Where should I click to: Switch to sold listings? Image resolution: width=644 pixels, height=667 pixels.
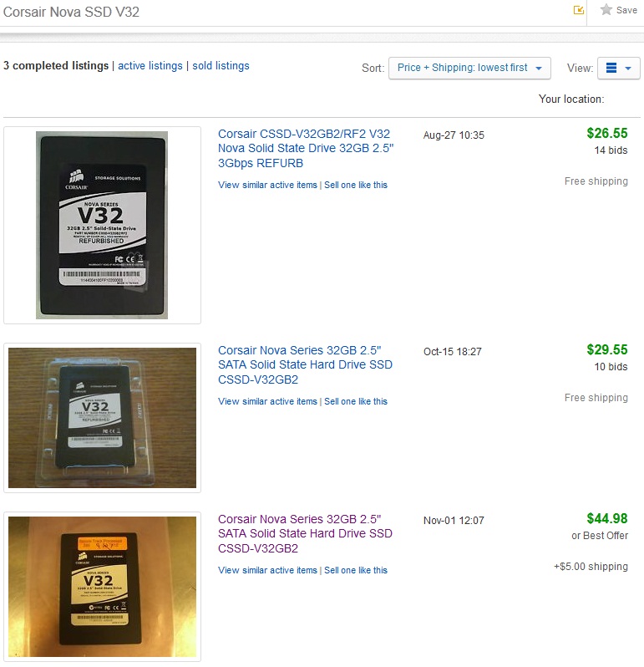pyautogui.click(x=221, y=66)
